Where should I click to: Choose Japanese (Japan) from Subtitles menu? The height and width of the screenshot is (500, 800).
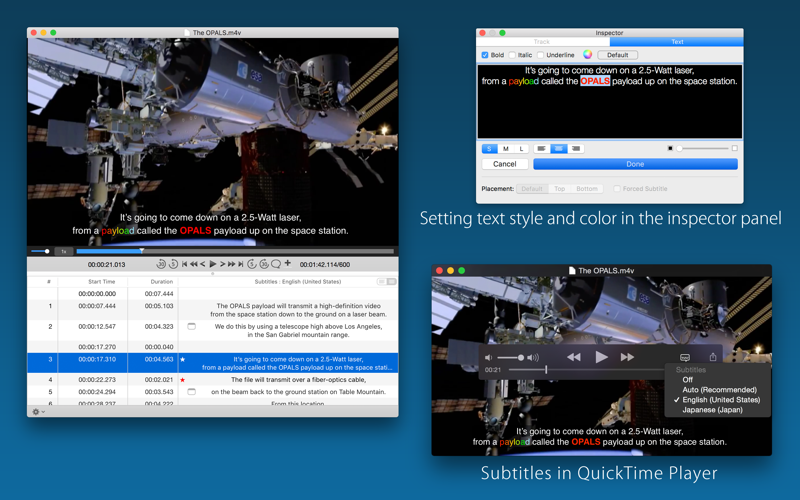click(x=712, y=410)
